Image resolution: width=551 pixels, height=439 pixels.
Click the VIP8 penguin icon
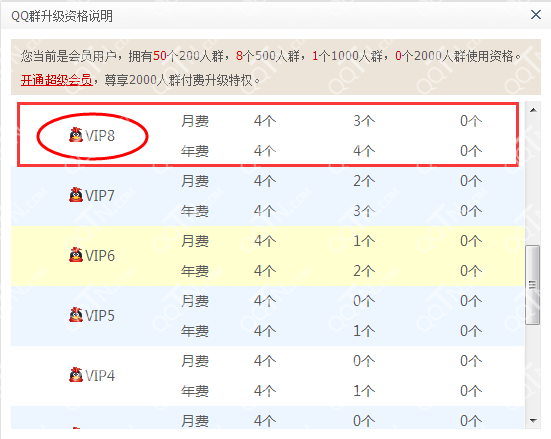(76, 135)
